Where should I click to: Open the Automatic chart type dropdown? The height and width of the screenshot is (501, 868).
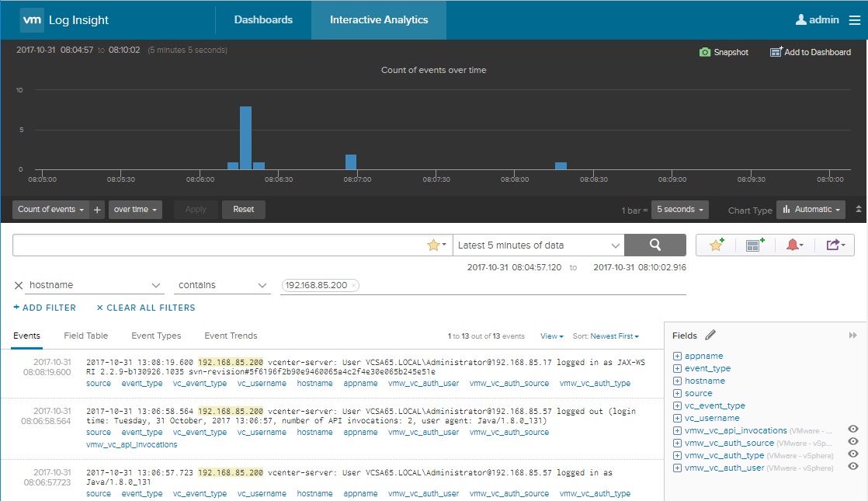click(811, 209)
